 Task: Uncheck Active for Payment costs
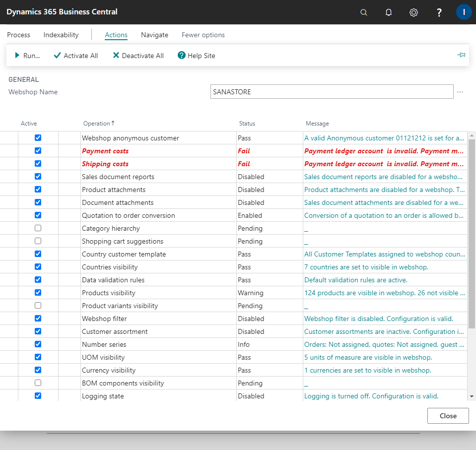pyautogui.click(x=38, y=151)
